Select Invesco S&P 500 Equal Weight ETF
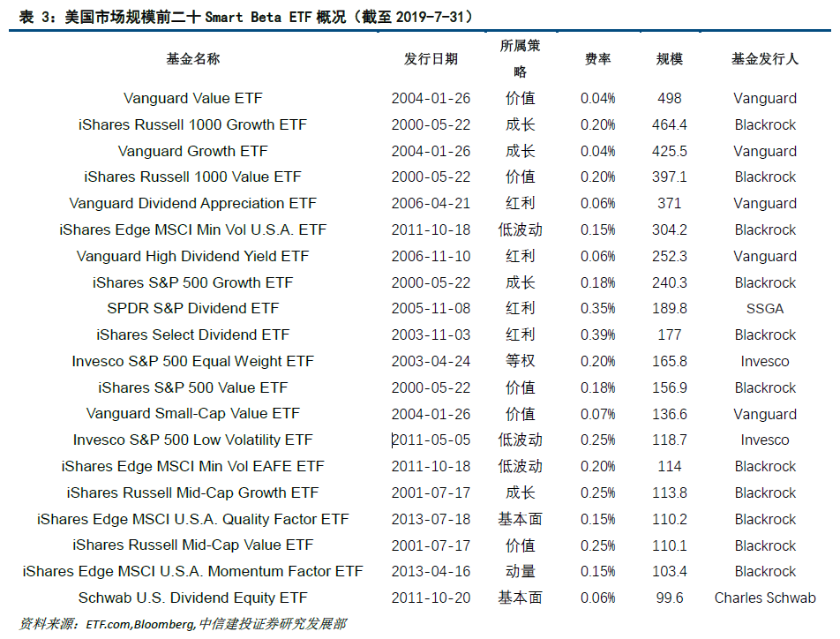Viewport: 840px width, 639px height. tap(193, 361)
